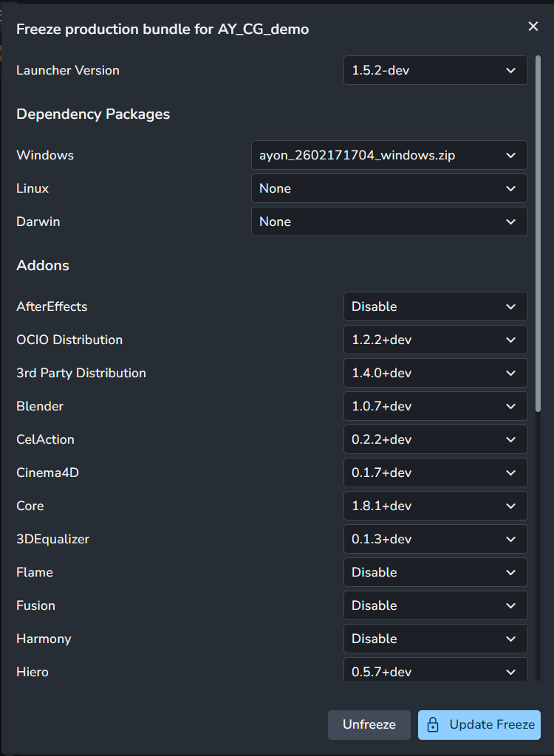Open the Linux dependency package dropdown

click(x=389, y=188)
